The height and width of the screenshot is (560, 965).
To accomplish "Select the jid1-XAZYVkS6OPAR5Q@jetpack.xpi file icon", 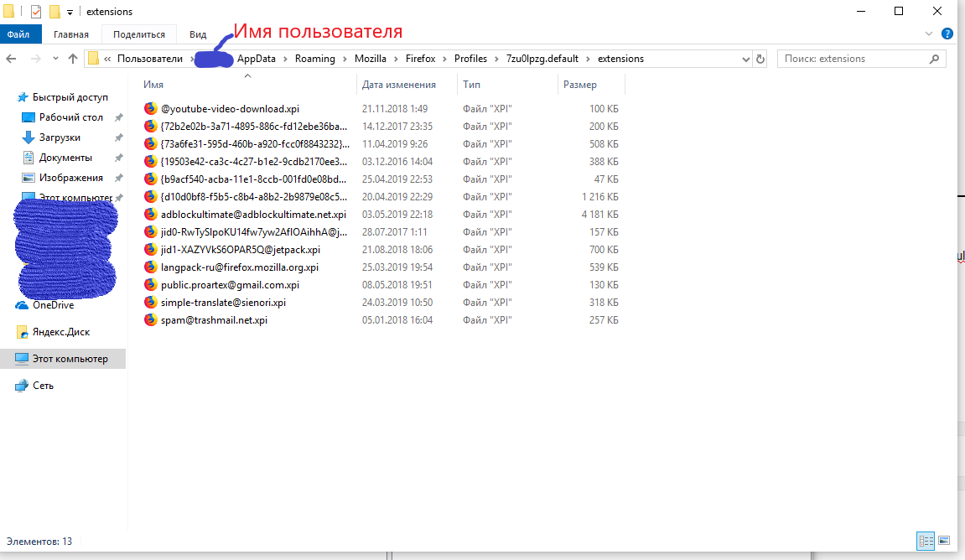I will (x=151, y=249).
